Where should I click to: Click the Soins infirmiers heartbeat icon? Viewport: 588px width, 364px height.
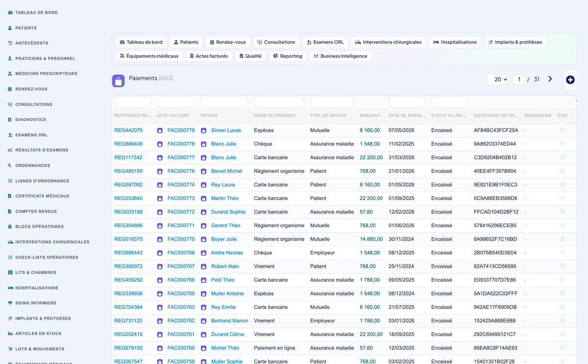[x=10, y=303]
